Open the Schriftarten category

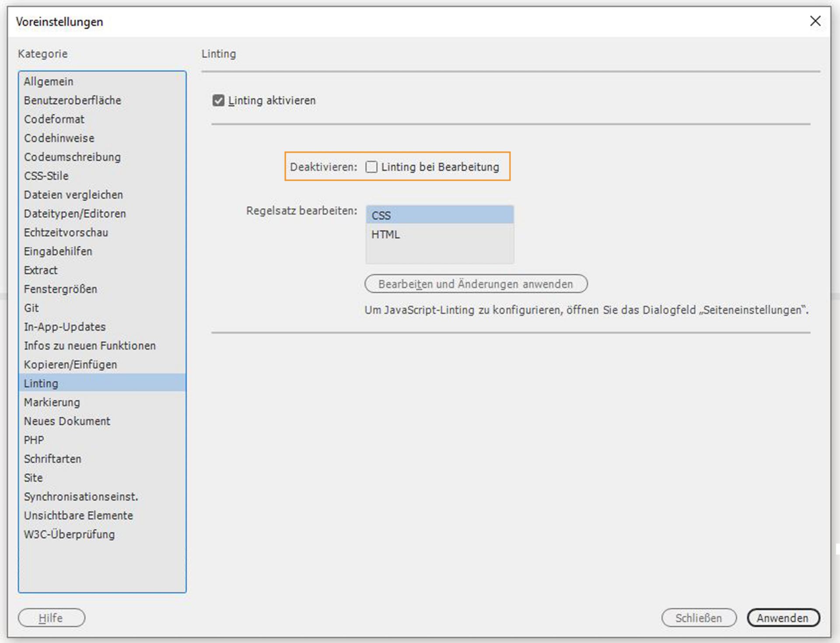[x=52, y=459]
